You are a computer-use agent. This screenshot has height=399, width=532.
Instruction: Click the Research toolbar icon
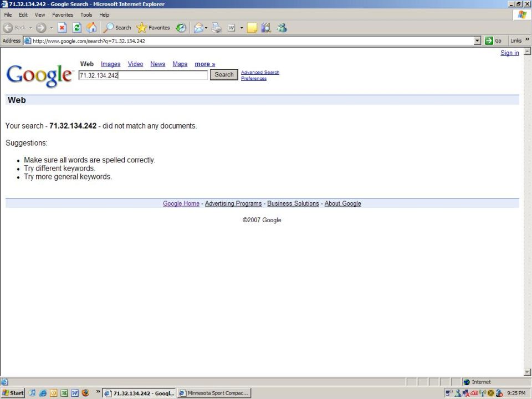point(267,28)
